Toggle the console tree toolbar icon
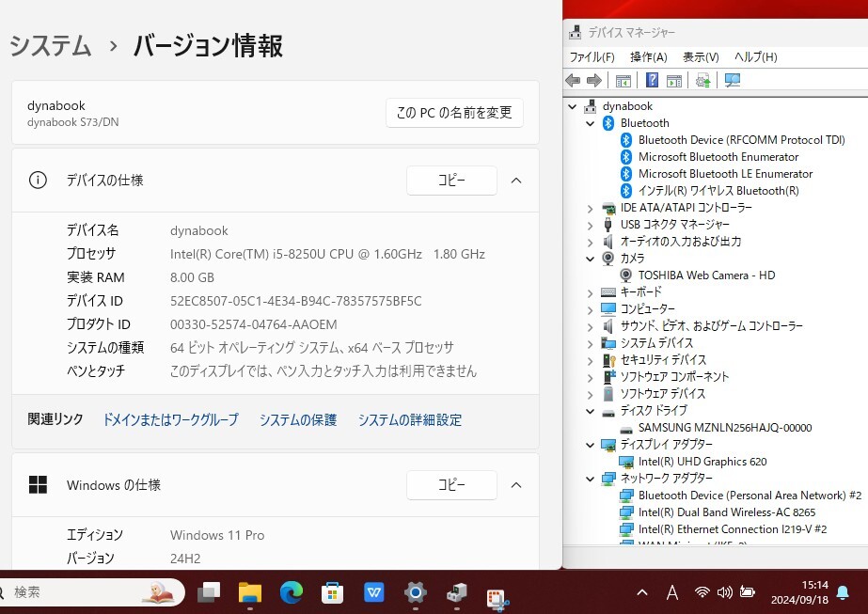Screen dimensions: 868x614 (623, 81)
